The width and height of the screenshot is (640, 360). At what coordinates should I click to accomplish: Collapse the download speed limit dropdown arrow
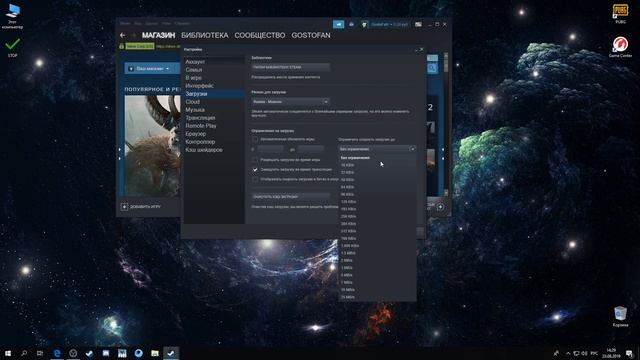412,149
